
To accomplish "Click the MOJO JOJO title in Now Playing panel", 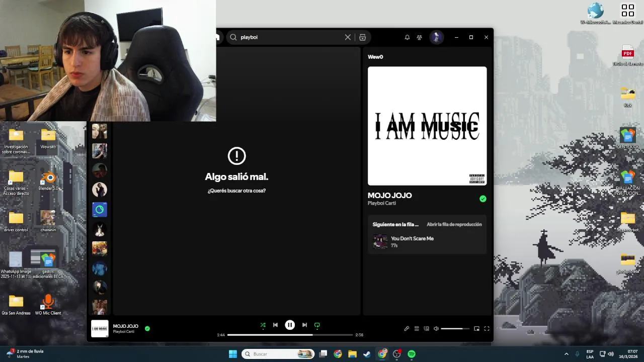I will click(x=390, y=196).
